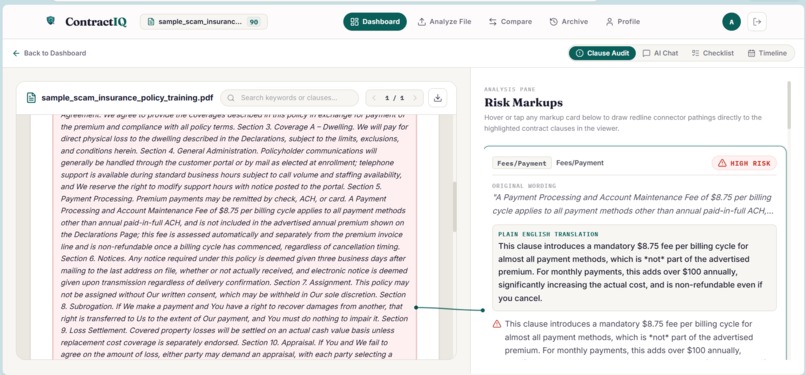
Task: Click the analysis pane scrollbar
Action: (x=789, y=105)
